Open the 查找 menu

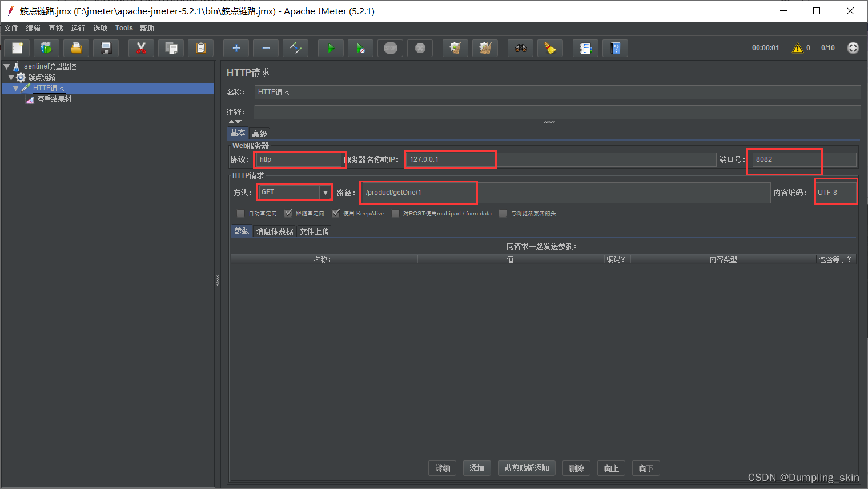(55, 28)
